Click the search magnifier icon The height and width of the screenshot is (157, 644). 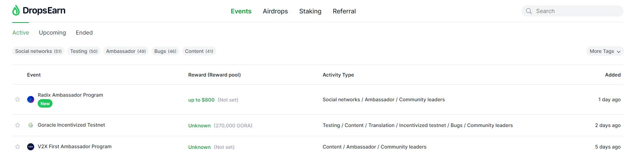click(529, 11)
